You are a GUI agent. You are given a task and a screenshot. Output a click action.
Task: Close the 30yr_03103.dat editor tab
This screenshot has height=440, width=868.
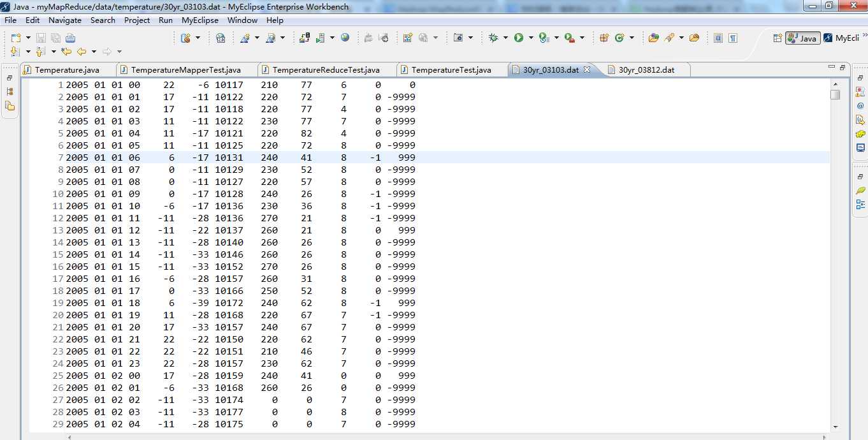[587, 70]
